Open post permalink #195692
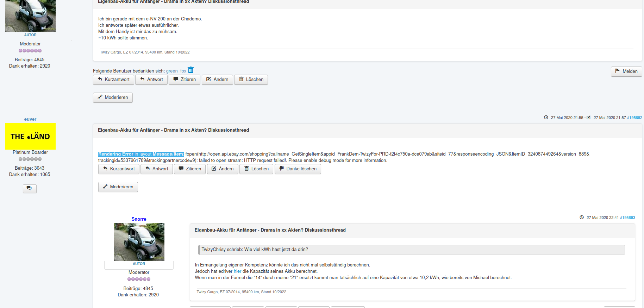Screen dimensions: 644x308 pos(634,118)
